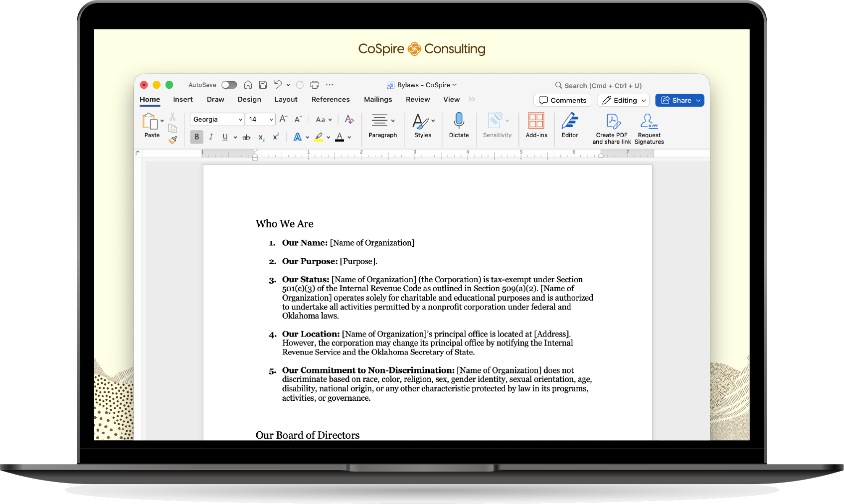Click the Format Painter brush icon
Image resolution: width=844 pixels, height=504 pixels.
pos(172,140)
